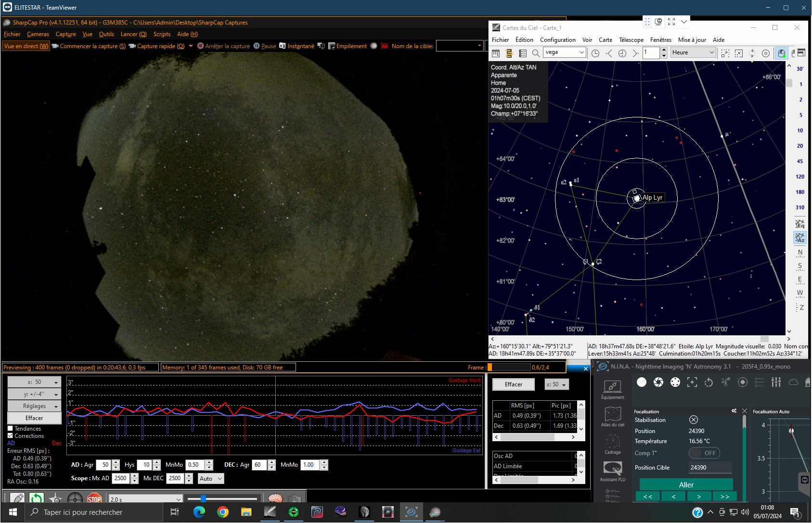Toggle the Comp T° OFF switch
Viewport: 812px width, 523px height.
pos(704,453)
